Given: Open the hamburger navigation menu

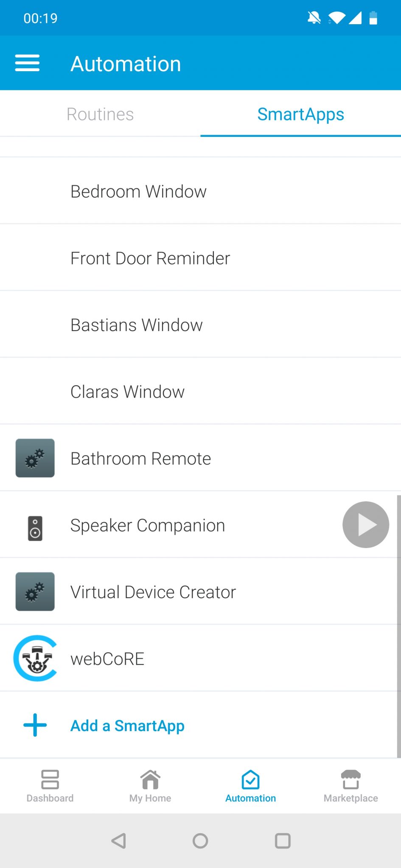Looking at the screenshot, I should pos(27,63).
